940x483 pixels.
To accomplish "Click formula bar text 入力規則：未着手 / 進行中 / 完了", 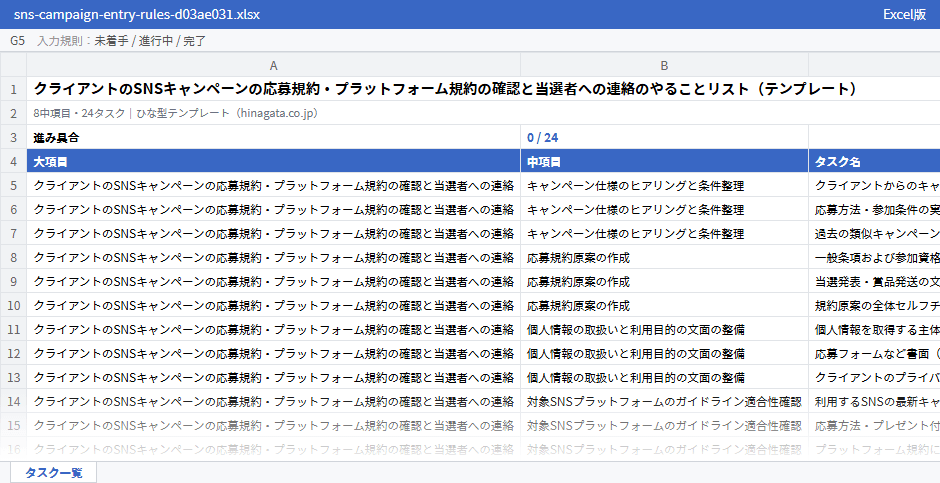I will (x=122, y=41).
